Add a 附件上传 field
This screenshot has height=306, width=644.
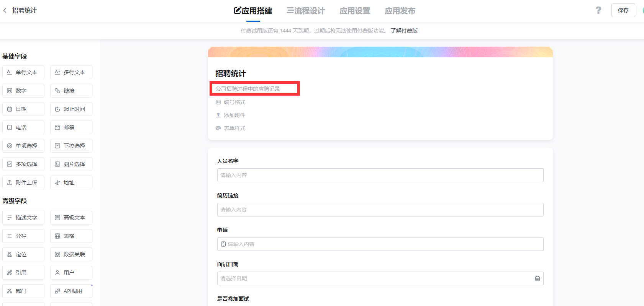23,182
